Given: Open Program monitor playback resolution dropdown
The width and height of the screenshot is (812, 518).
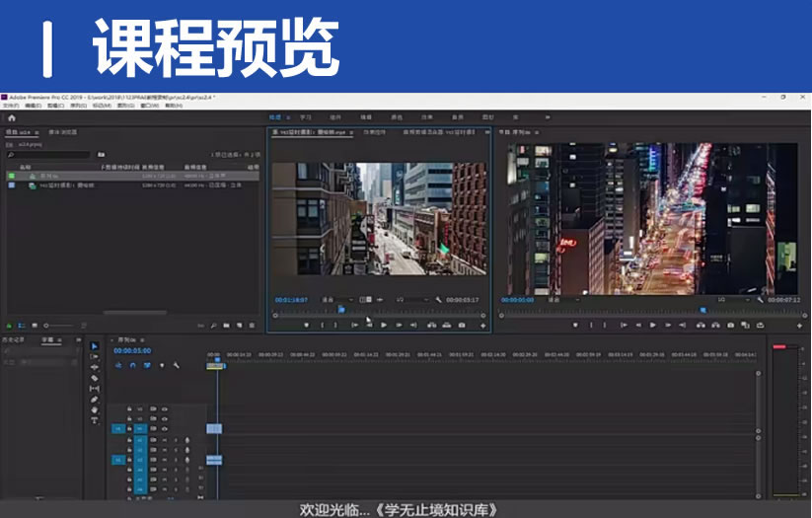Looking at the screenshot, I should (x=734, y=300).
